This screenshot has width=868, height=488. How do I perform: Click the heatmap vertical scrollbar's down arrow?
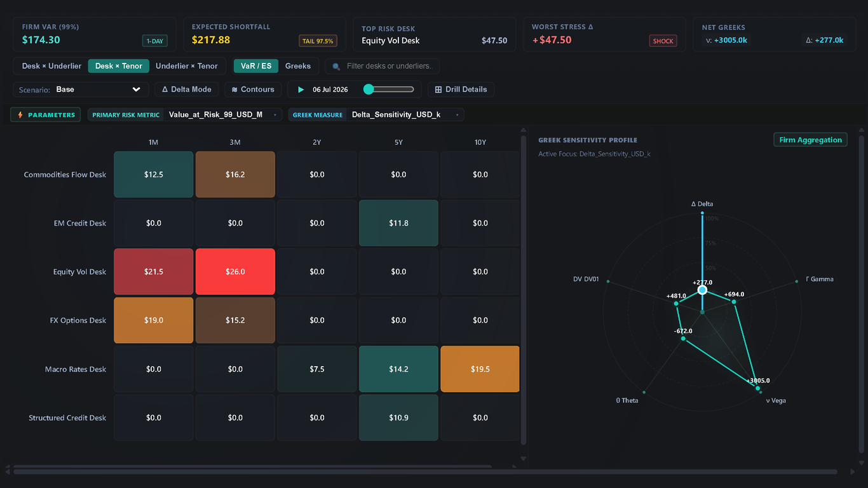524,458
